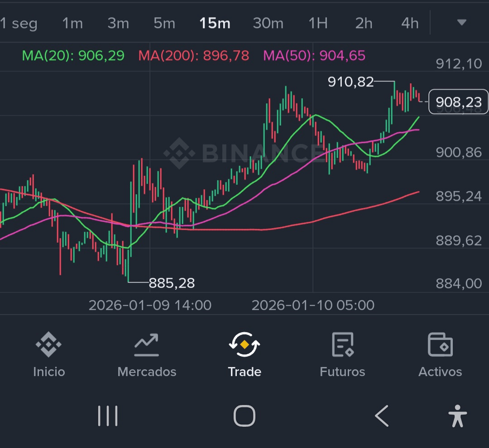The height and width of the screenshot is (448, 489).
Task: Select the 15m timeframe
Action: coord(215,24)
